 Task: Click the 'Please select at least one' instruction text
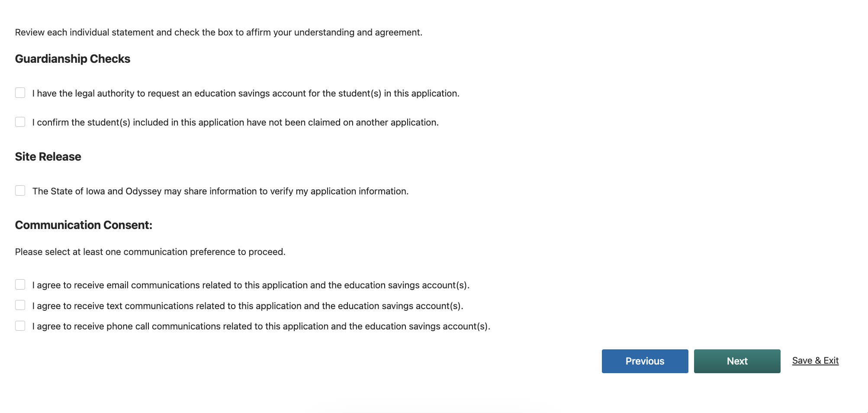pyautogui.click(x=150, y=252)
